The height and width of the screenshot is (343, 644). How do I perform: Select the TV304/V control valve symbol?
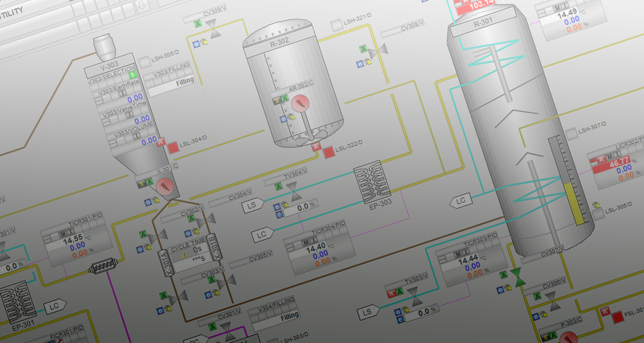click(x=294, y=191)
